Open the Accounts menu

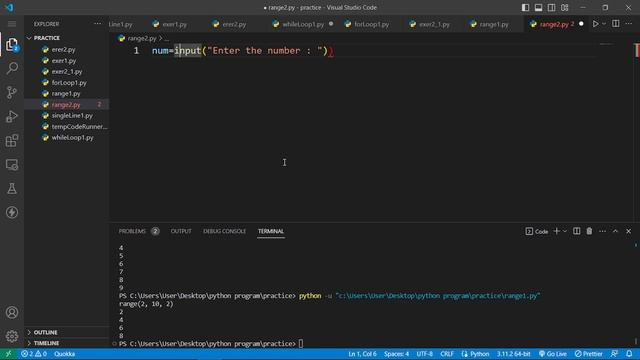[x=12, y=313]
